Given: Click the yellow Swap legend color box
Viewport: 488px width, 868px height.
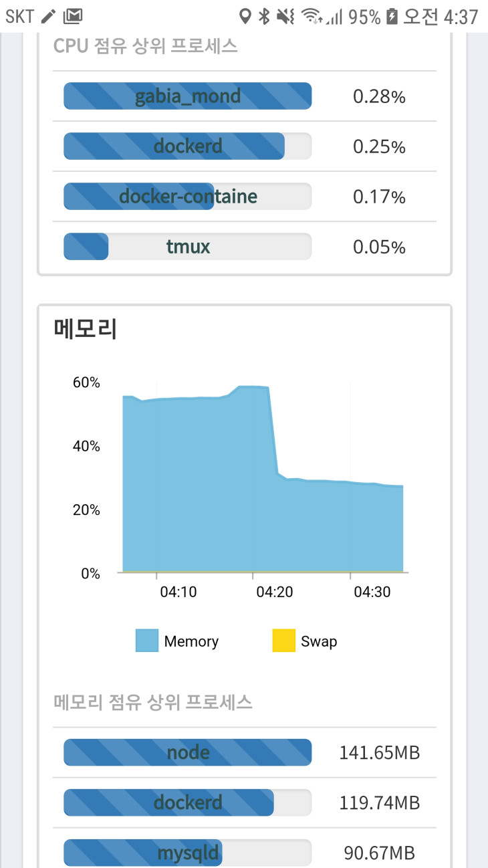Looking at the screenshot, I should point(283,641).
